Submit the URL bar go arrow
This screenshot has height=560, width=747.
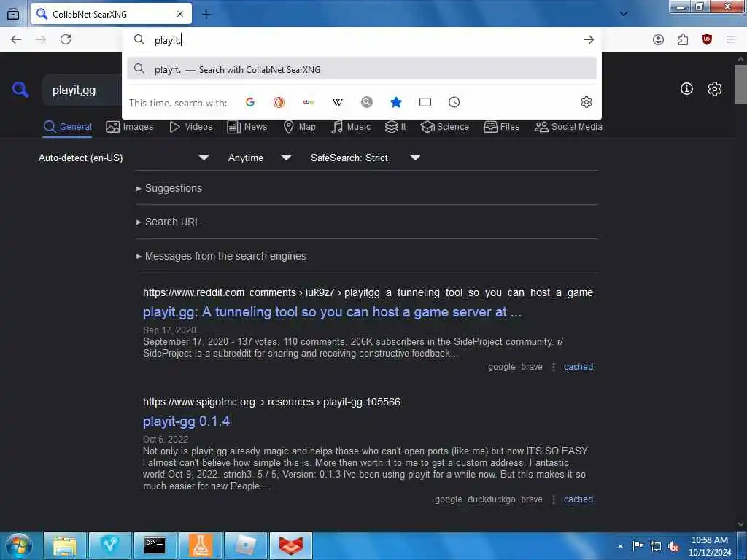(589, 40)
